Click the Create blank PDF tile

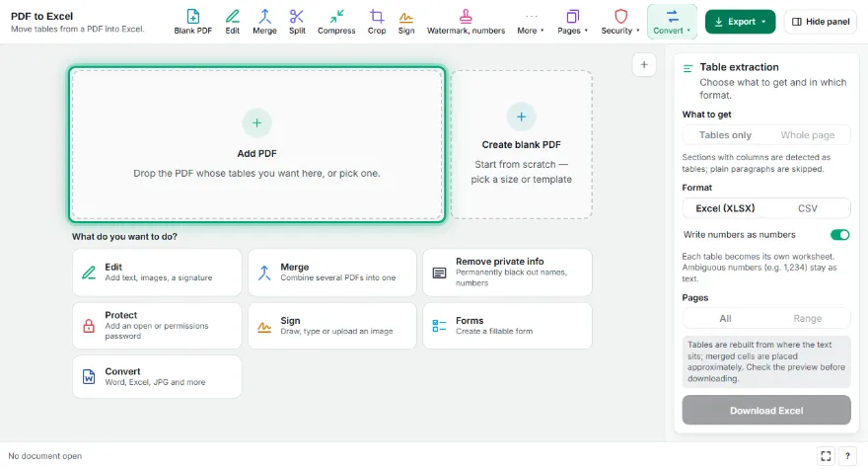point(521,144)
